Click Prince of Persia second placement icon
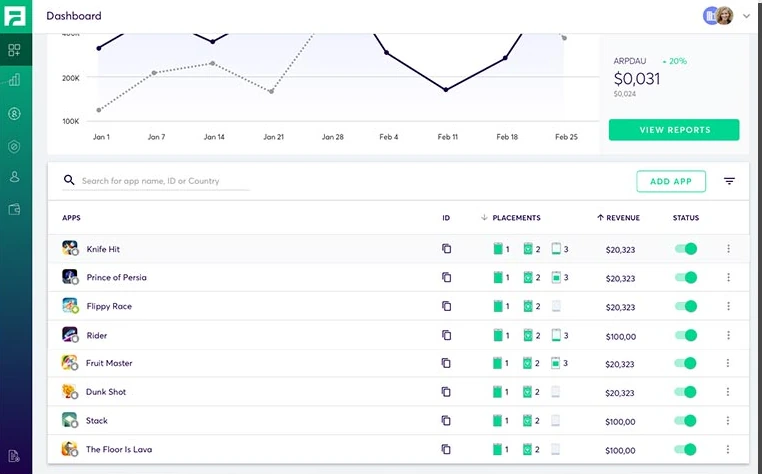The height and width of the screenshot is (474, 762). point(528,277)
